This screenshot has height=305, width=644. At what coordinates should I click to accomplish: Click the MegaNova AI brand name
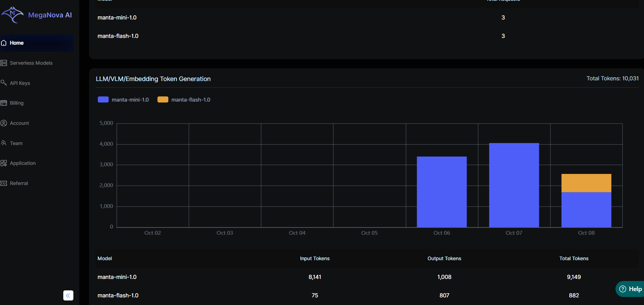[50, 15]
